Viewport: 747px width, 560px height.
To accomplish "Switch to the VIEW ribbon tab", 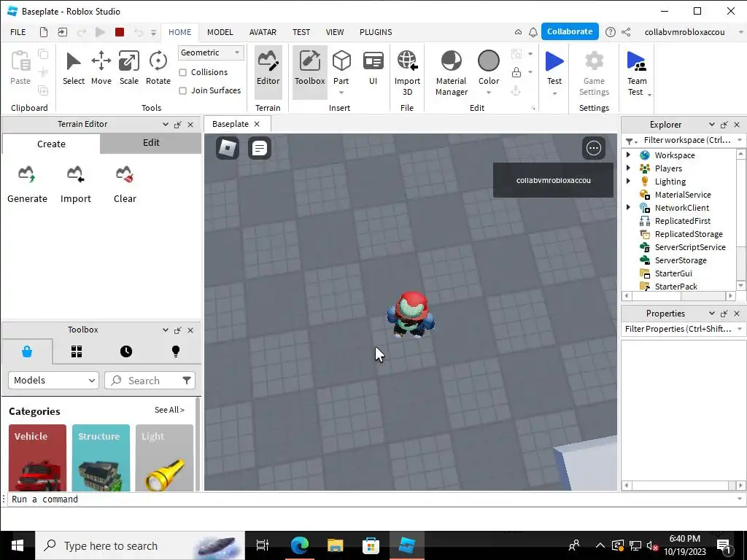I will tap(334, 32).
